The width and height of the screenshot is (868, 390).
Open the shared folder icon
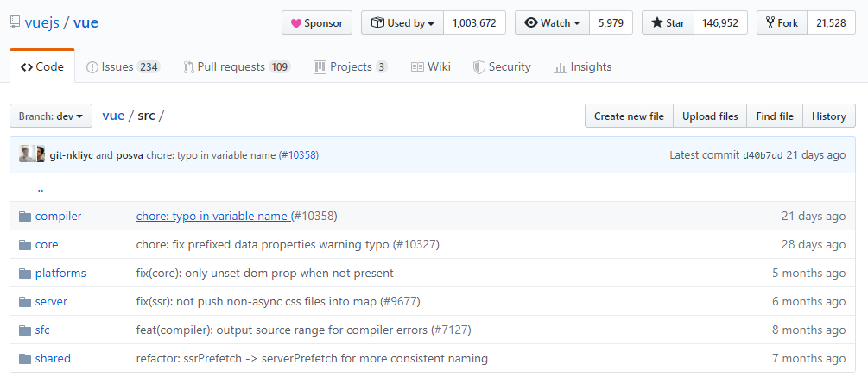(x=25, y=358)
